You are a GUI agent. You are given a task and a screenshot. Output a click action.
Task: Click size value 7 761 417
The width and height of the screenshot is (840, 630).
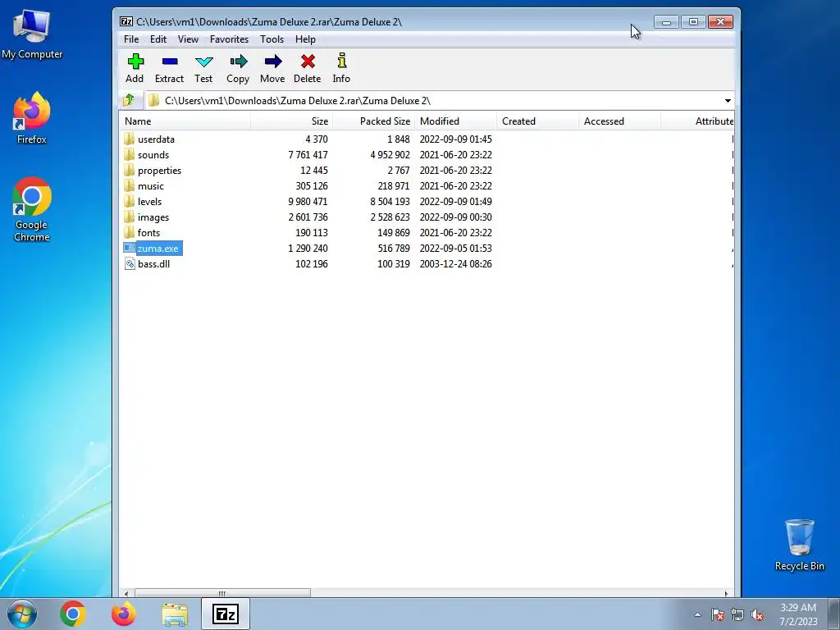point(308,155)
